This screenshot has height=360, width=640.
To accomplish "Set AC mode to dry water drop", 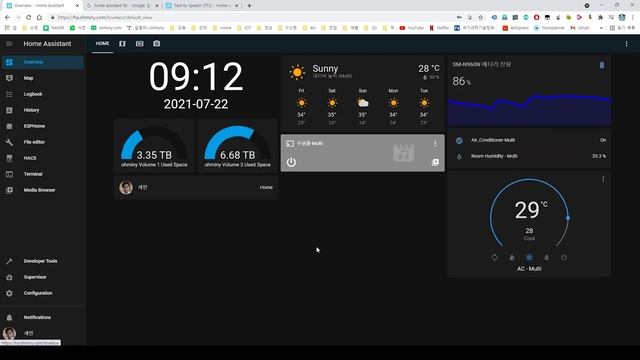I will tap(547, 258).
